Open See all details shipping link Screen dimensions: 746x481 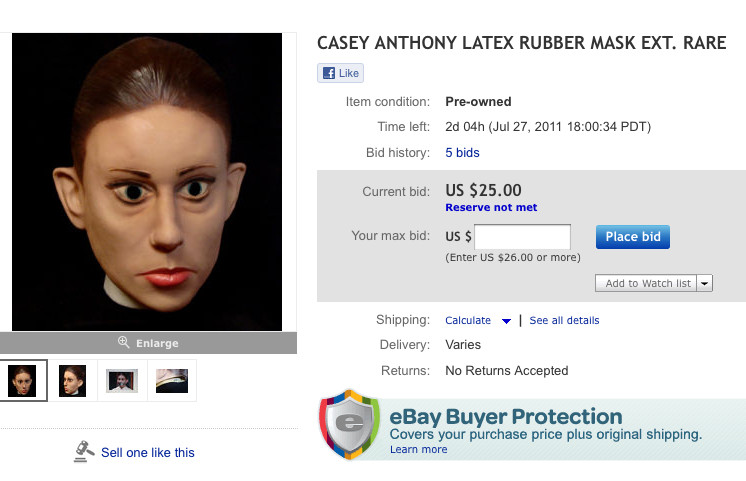(x=564, y=320)
